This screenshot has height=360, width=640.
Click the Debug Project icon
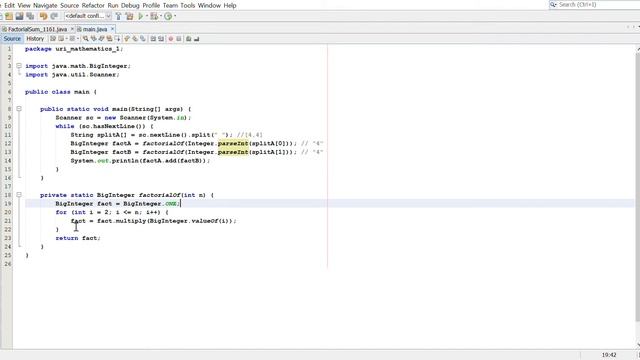point(153,16)
